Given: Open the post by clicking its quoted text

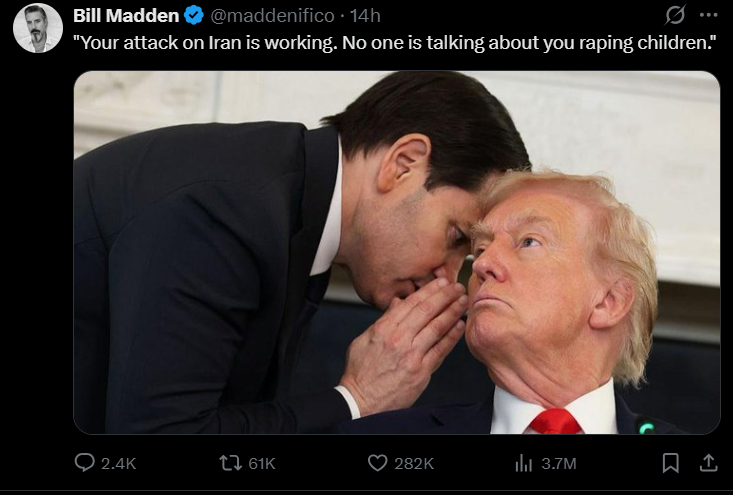Looking at the screenshot, I should pos(395,43).
